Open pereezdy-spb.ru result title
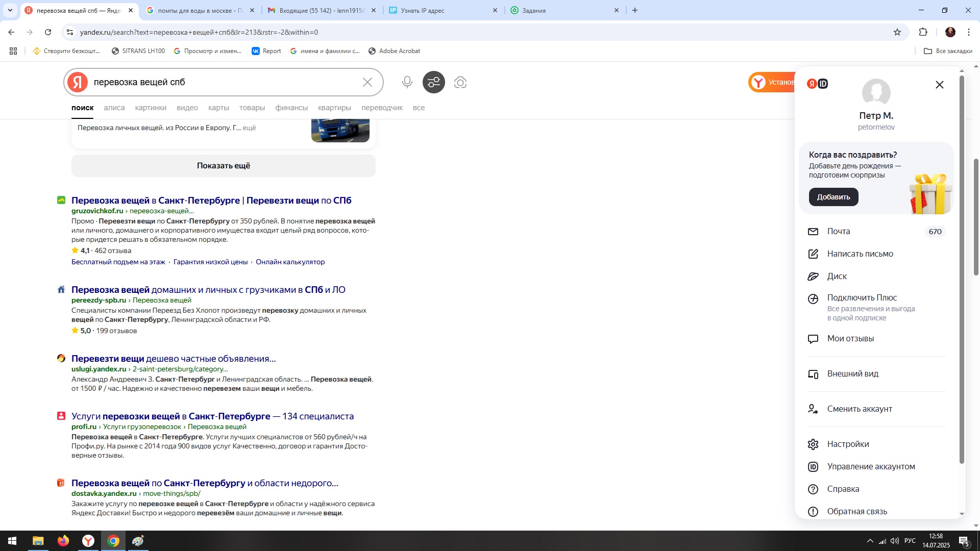Viewport: 980px width, 551px height. 208,290
